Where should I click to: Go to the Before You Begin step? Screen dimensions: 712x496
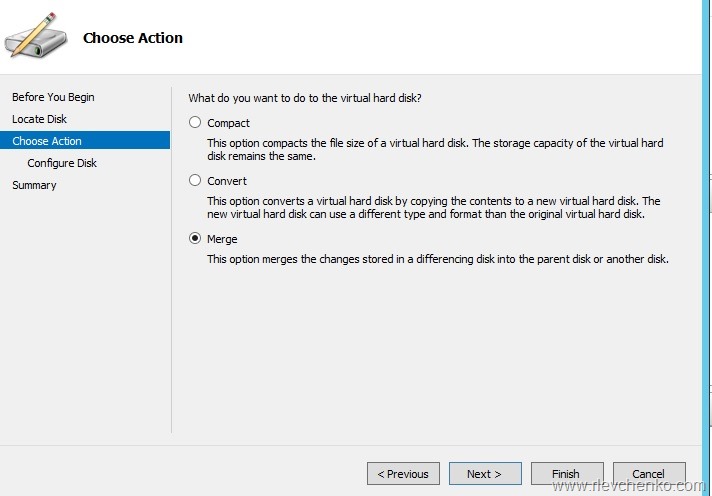[53, 97]
